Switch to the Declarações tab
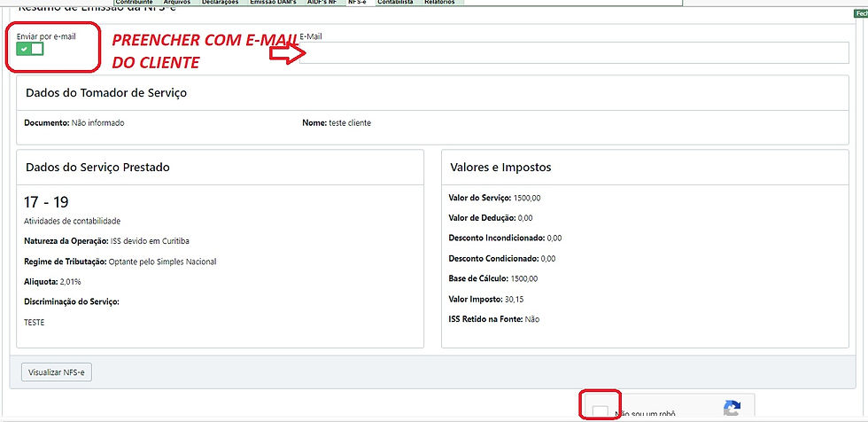Viewport: 868px width, 422px height. [220, 2]
